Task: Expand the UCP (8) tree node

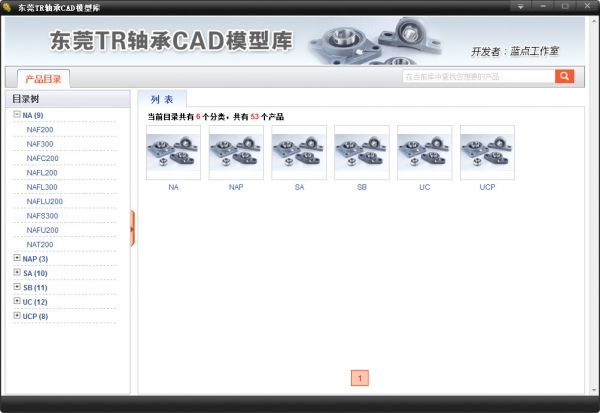Action: click(x=17, y=315)
